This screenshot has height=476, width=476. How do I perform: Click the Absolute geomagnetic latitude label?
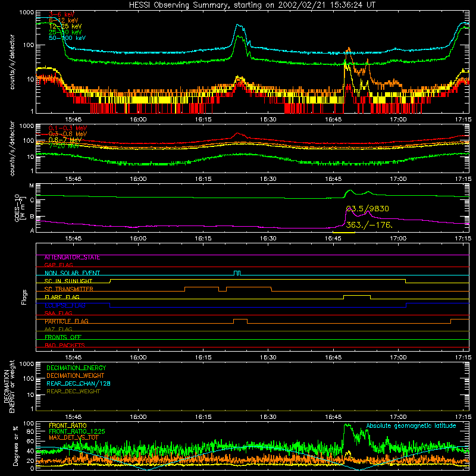pos(411,425)
